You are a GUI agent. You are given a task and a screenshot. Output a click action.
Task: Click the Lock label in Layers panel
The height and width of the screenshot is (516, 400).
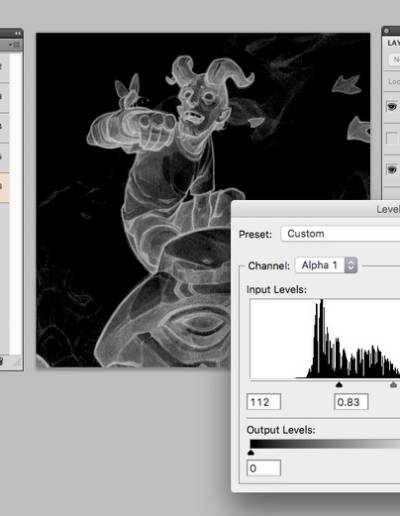(x=394, y=81)
